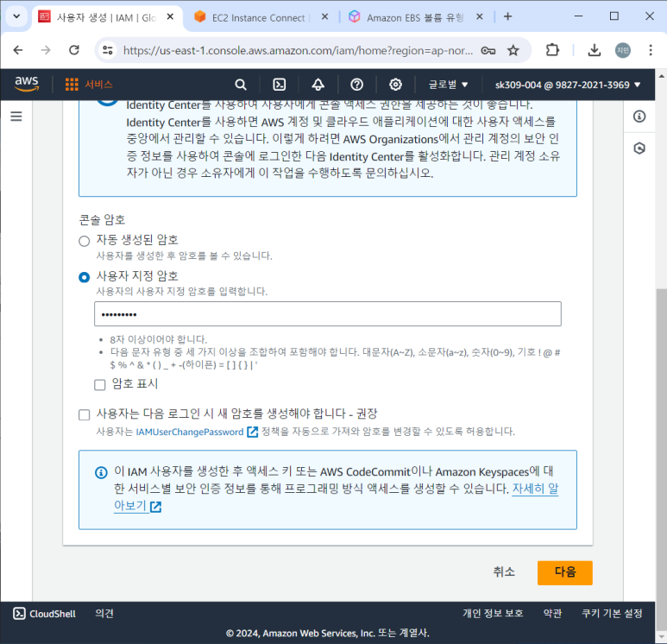667x644 pixels.
Task: Open the hamburger side navigation menu
Action: tap(16, 117)
